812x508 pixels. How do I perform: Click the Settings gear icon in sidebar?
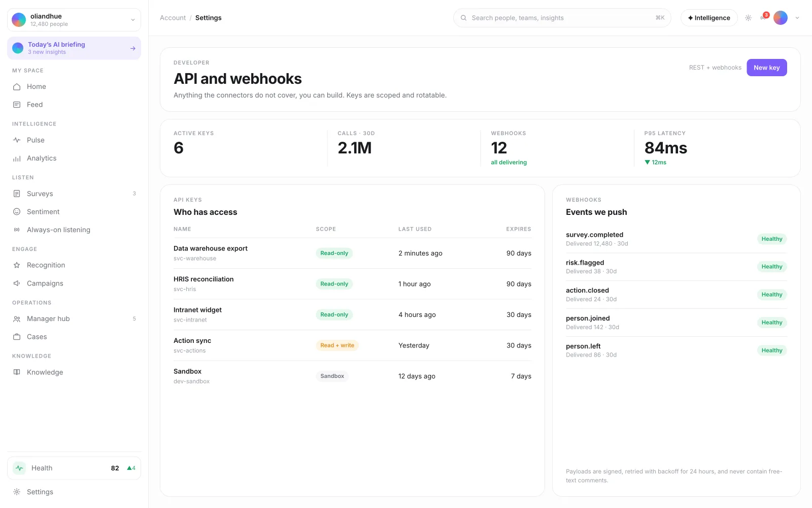coord(17,492)
